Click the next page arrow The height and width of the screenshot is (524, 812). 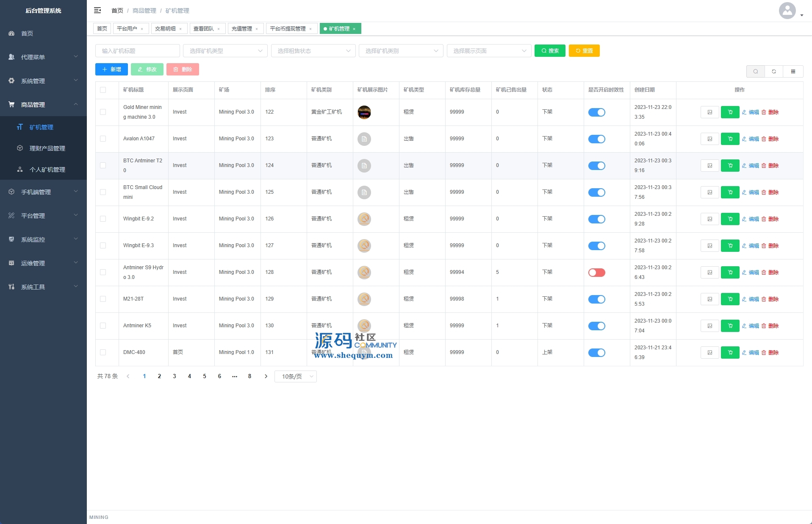tap(266, 376)
